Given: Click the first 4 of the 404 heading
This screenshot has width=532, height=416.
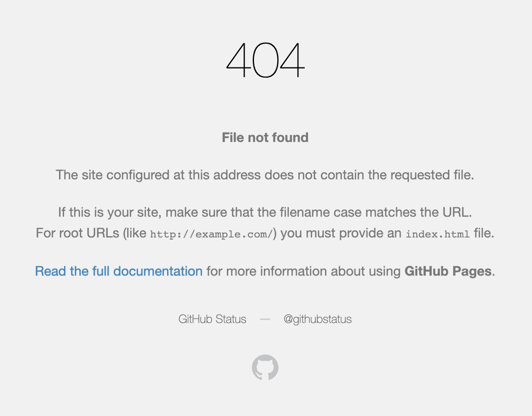Looking at the screenshot, I should pos(239,61).
